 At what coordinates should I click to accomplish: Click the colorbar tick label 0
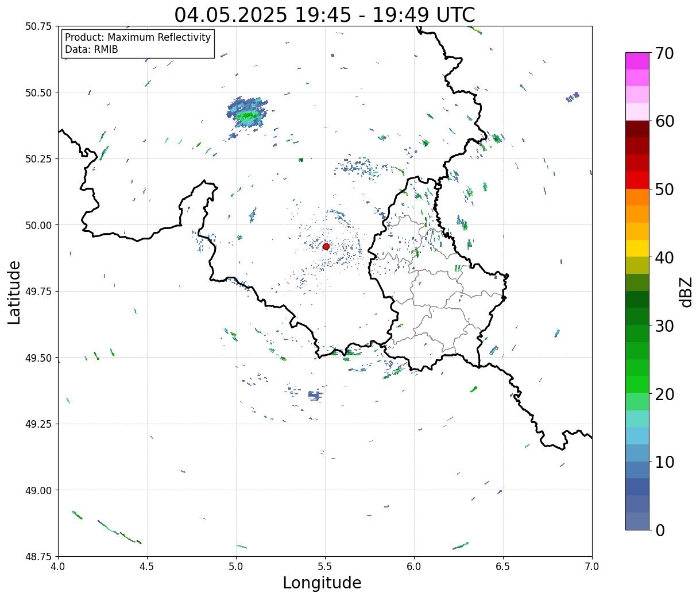(660, 530)
